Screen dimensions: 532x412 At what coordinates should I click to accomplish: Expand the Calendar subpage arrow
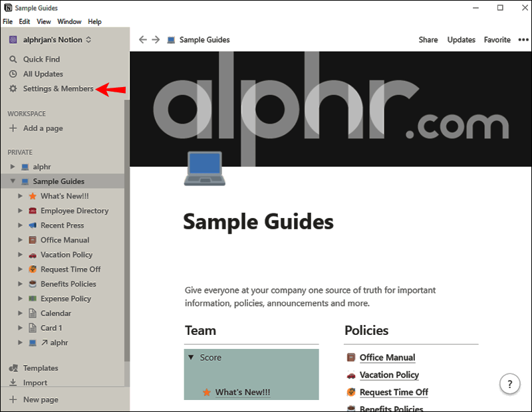pos(21,313)
